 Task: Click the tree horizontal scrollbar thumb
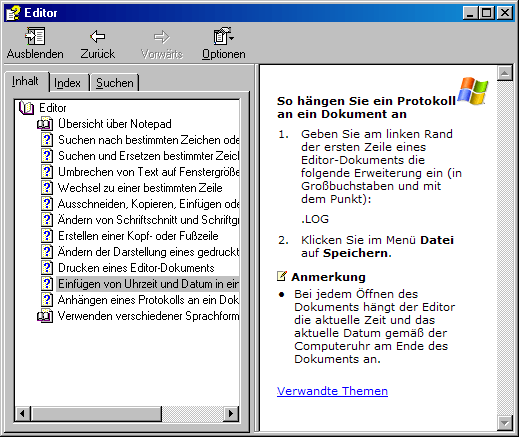pyautogui.click(x=96, y=414)
